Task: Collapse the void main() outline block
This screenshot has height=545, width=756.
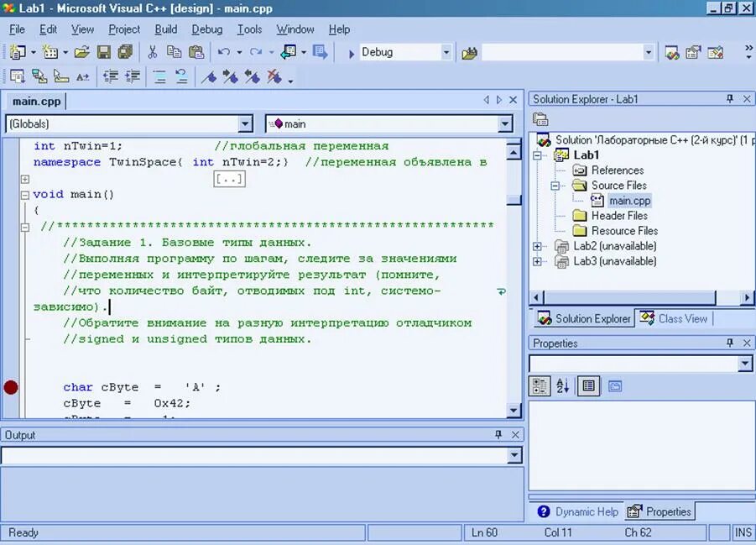Action: pyautogui.click(x=25, y=195)
